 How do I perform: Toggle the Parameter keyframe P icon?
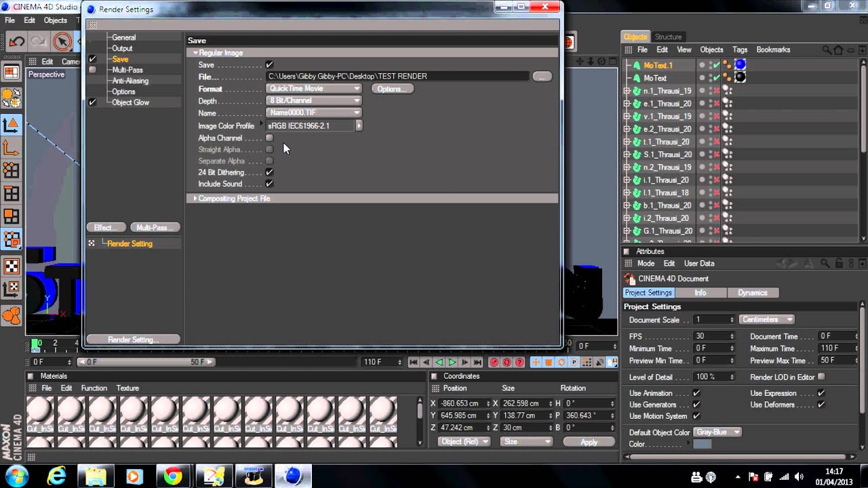tap(574, 363)
